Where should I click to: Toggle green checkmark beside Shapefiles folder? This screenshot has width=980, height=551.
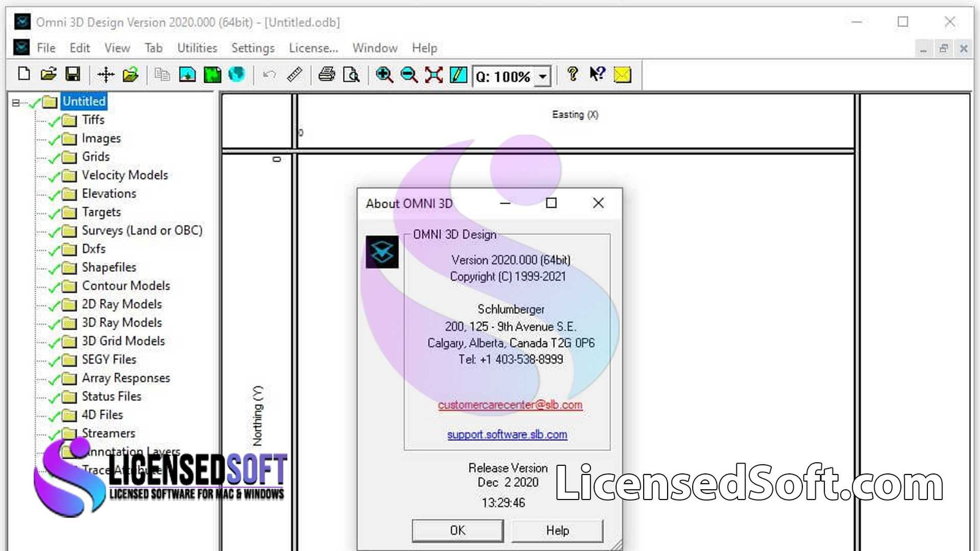55,268
